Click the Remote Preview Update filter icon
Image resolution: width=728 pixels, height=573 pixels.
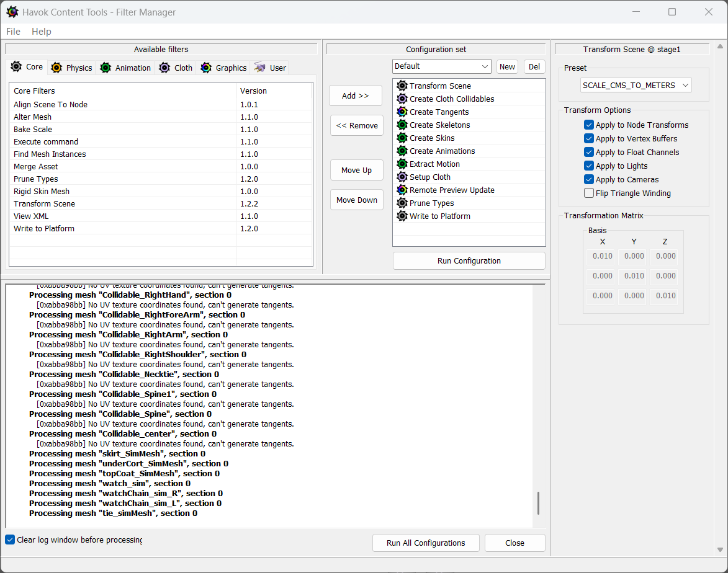click(x=402, y=190)
